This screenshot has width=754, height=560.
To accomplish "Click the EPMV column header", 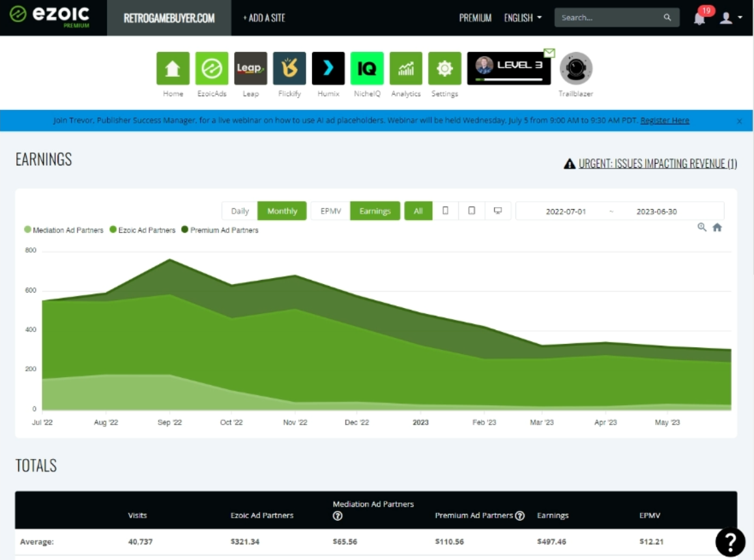I will click(650, 515).
